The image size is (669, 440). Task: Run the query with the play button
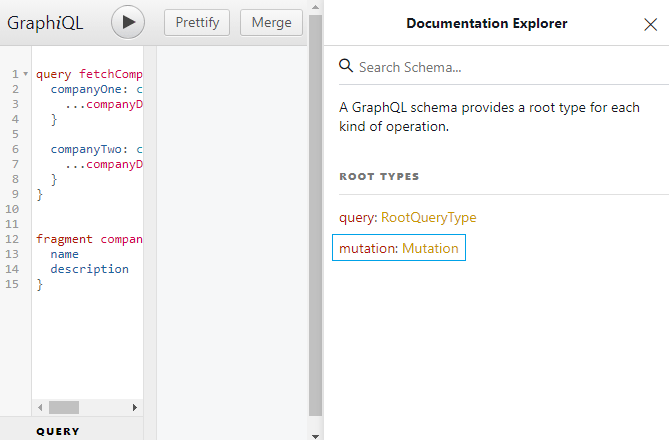128,22
